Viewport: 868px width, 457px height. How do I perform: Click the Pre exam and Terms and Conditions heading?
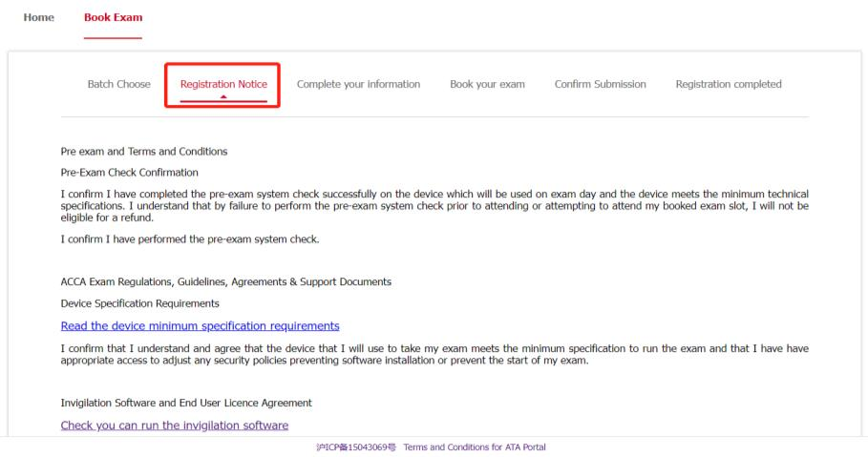(143, 152)
